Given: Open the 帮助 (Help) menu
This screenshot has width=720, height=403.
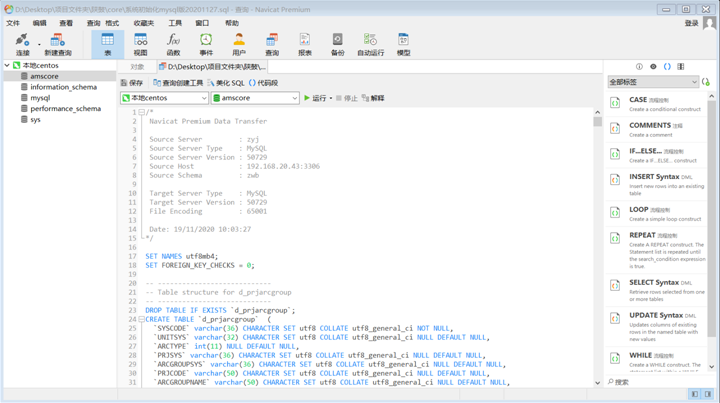Looking at the screenshot, I should (x=232, y=23).
